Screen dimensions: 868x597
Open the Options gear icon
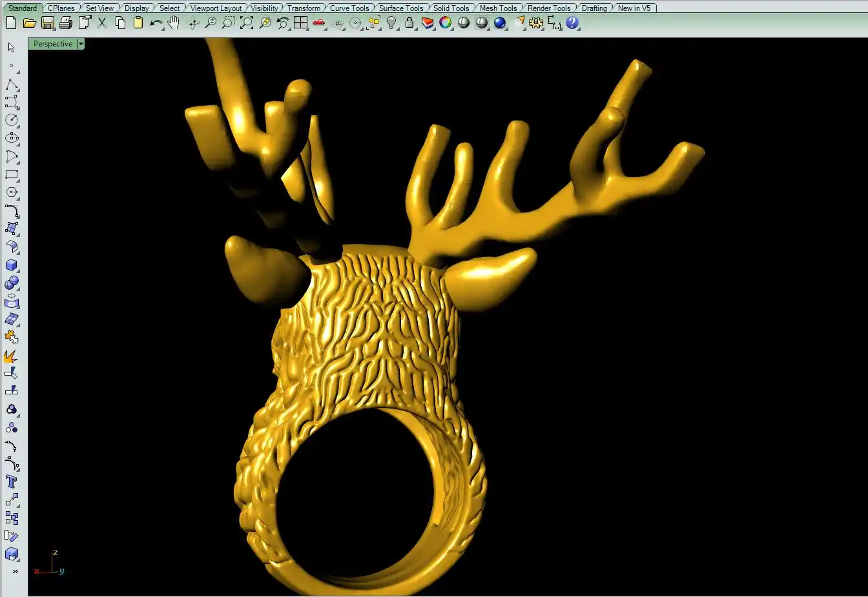coord(536,23)
